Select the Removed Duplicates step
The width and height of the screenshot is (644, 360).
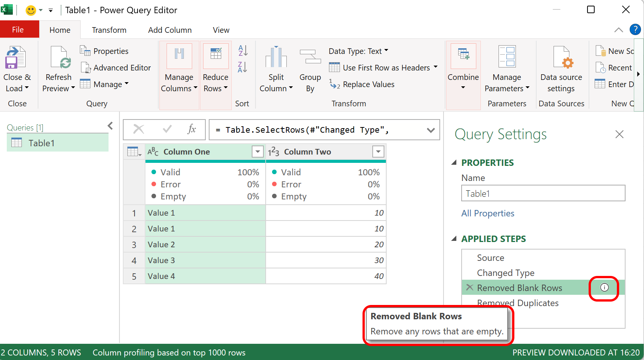[x=543, y=303]
